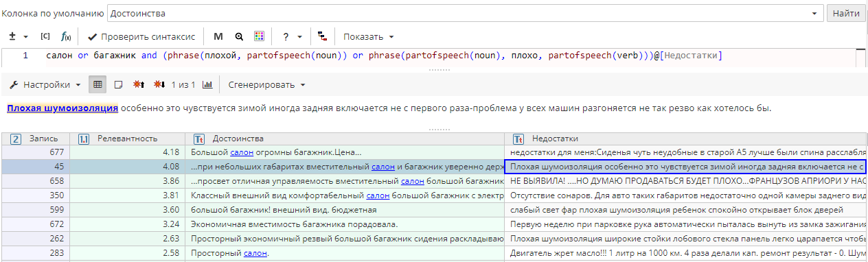Image resolution: width=868 pixels, height=262 pixels.
Task: Click the салон link in row 45
Action: pyautogui.click(x=383, y=167)
